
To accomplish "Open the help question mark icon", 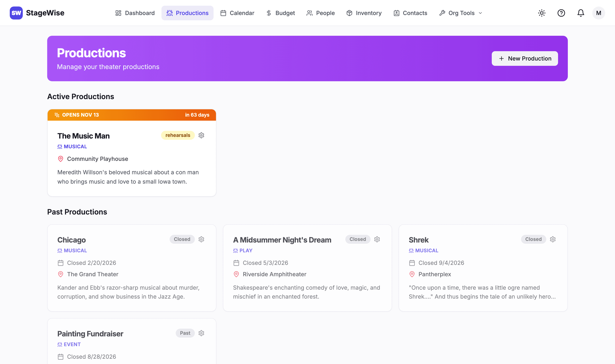I will [561, 13].
